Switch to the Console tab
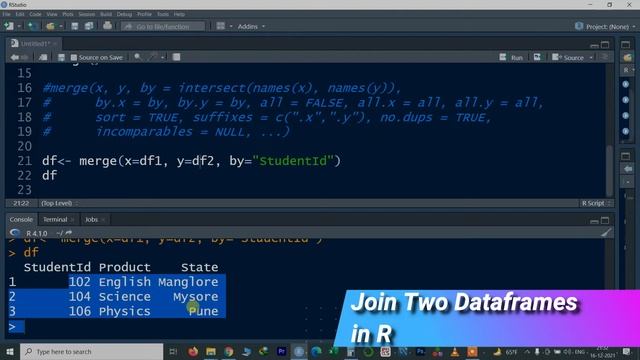Image resolution: width=640 pixels, height=360 pixels. tap(21, 220)
